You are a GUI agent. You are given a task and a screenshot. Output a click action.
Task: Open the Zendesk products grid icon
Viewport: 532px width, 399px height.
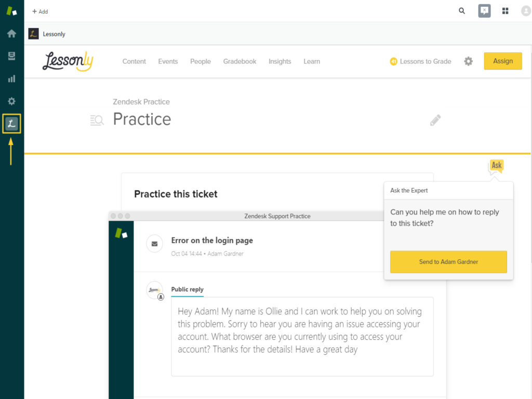point(505,11)
